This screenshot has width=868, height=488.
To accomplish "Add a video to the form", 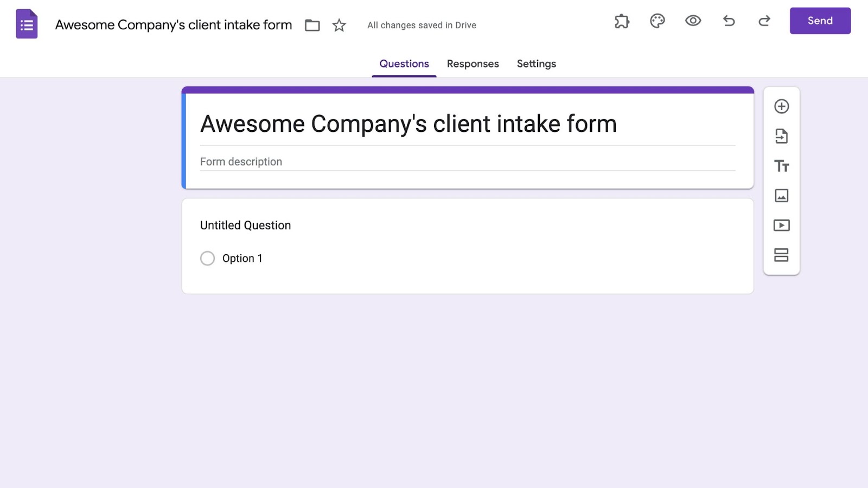I will (781, 226).
